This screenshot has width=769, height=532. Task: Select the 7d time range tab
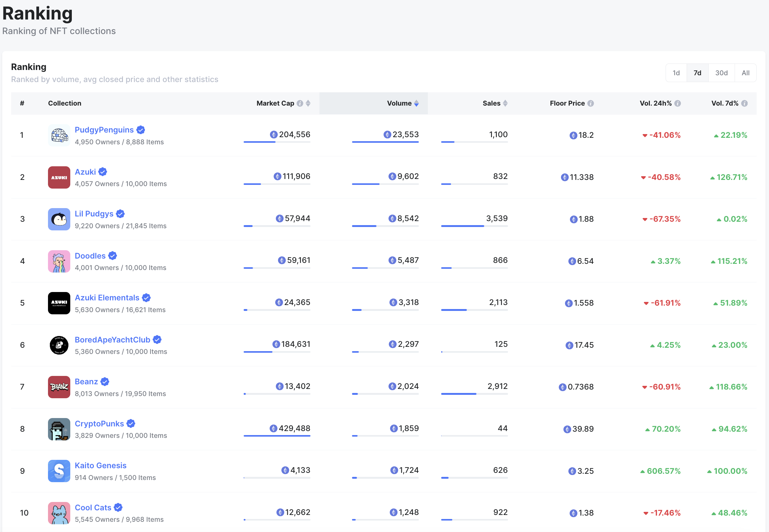[697, 73]
